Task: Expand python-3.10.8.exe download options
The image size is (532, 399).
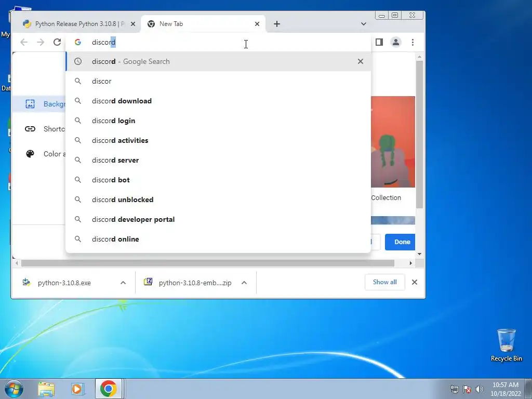Action: pyautogui.click(x=123, y=282)
